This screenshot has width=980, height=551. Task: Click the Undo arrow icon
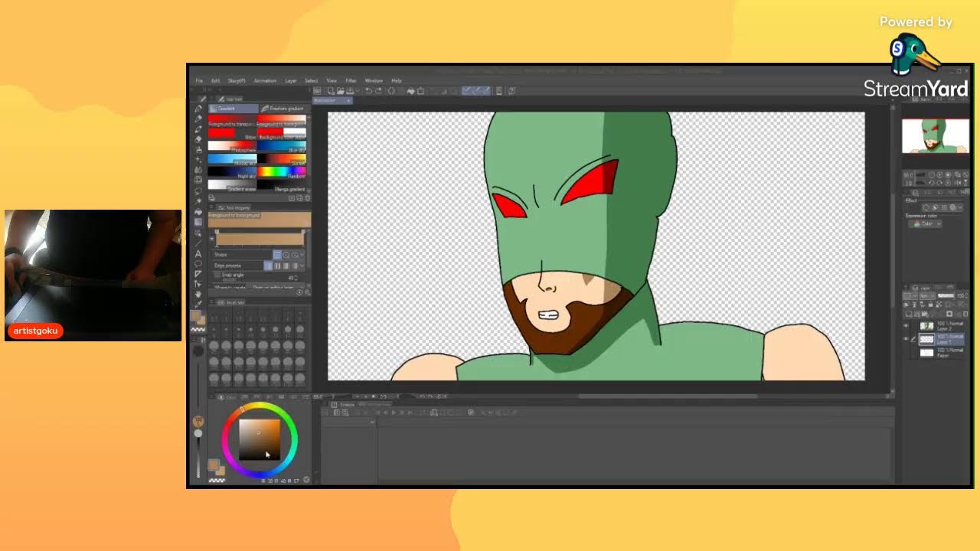[368, 91]
